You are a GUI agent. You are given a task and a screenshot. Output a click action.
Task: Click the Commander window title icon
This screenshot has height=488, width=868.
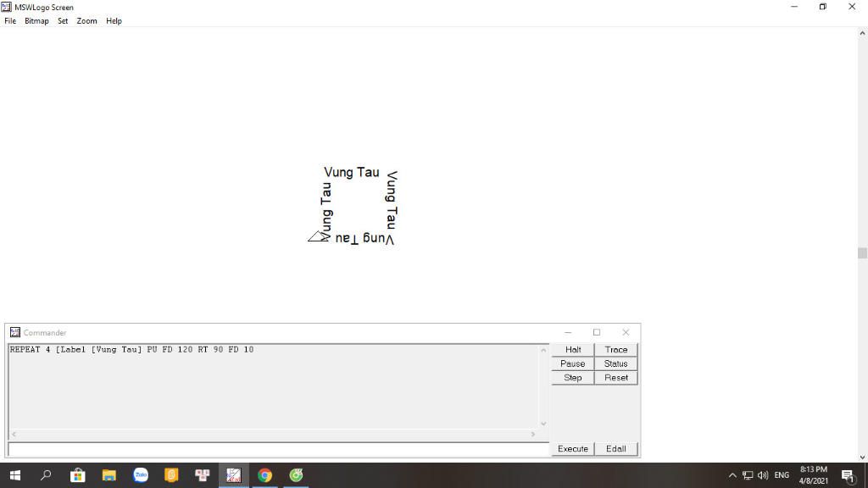tap(15, 332)
